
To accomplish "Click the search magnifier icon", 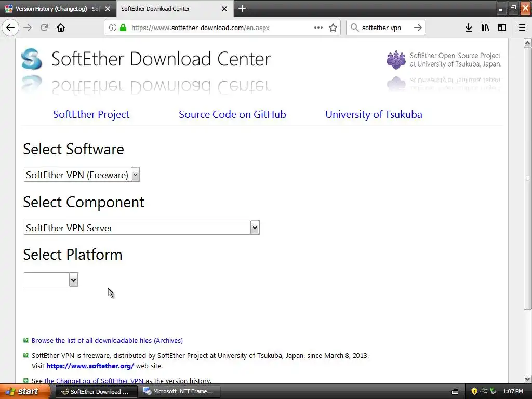I will tap(354, 28).
